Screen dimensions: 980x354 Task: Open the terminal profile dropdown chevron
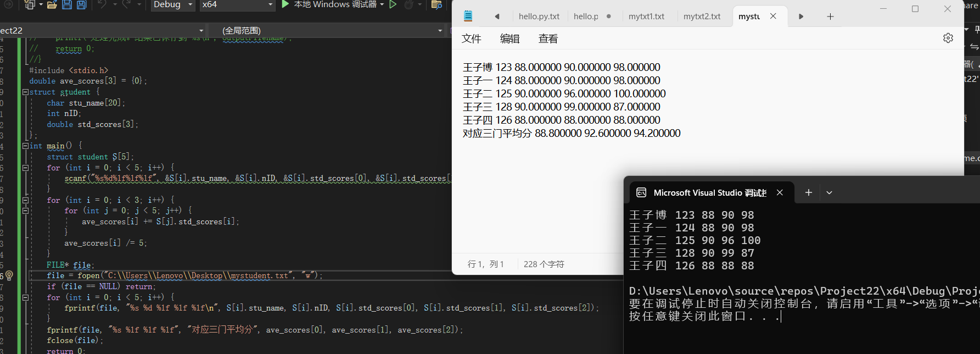[x=829, y=192]
